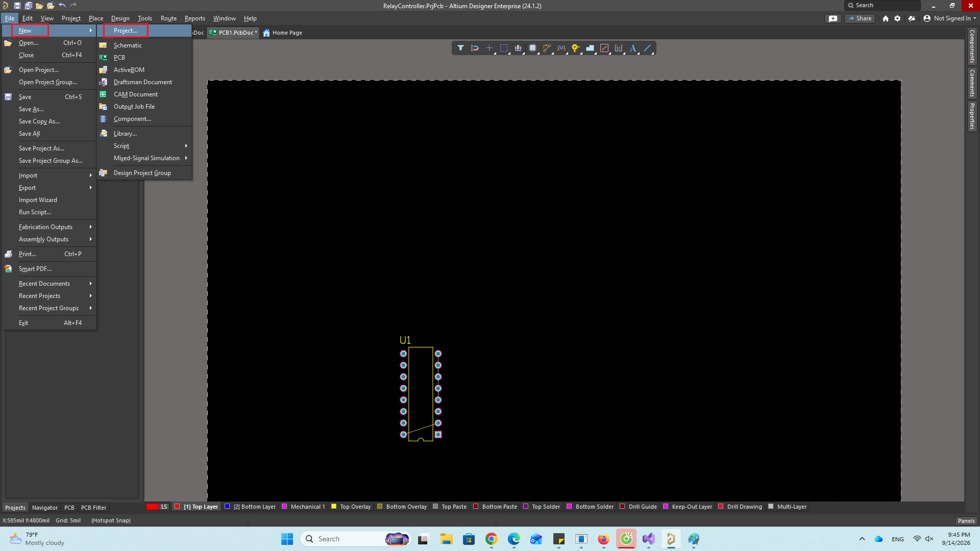This screenshot has height=551, width=980.
Task: Open the Home icon in title bar
Action: (x=886, y=18)
